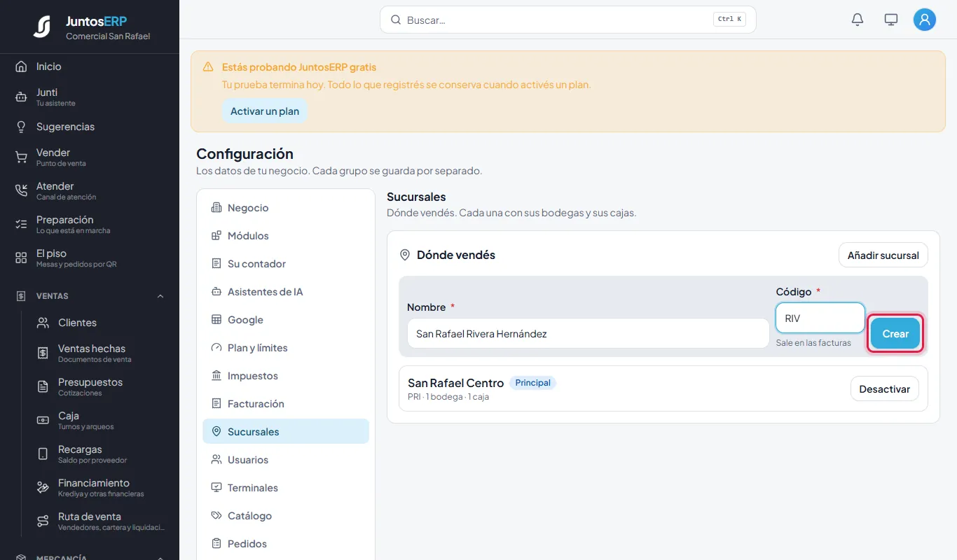Click the Ventas hechas receipt icon
957x560 pixels.
tap(43, 353)
